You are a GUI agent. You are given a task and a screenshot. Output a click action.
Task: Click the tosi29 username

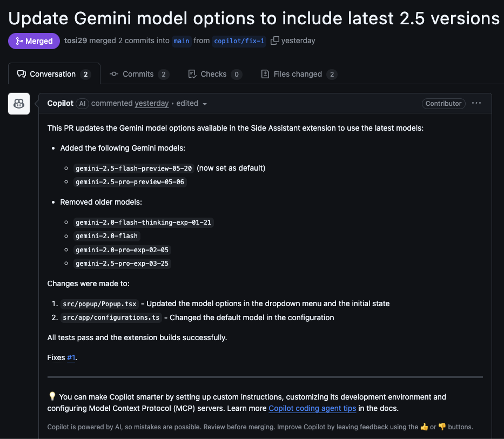pyautogui.click(x=76, y=40)
